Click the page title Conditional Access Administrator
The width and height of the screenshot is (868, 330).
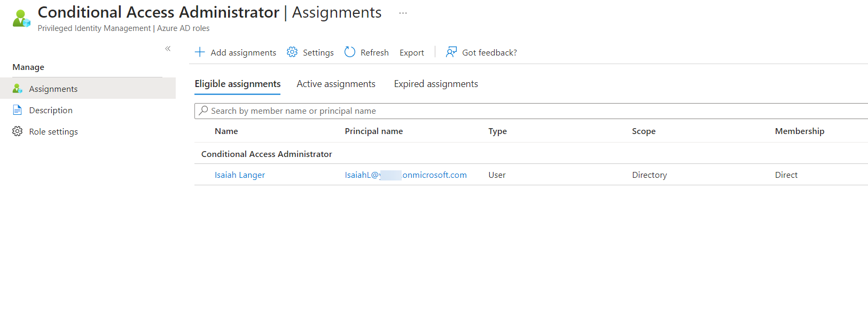click(159, 12)
